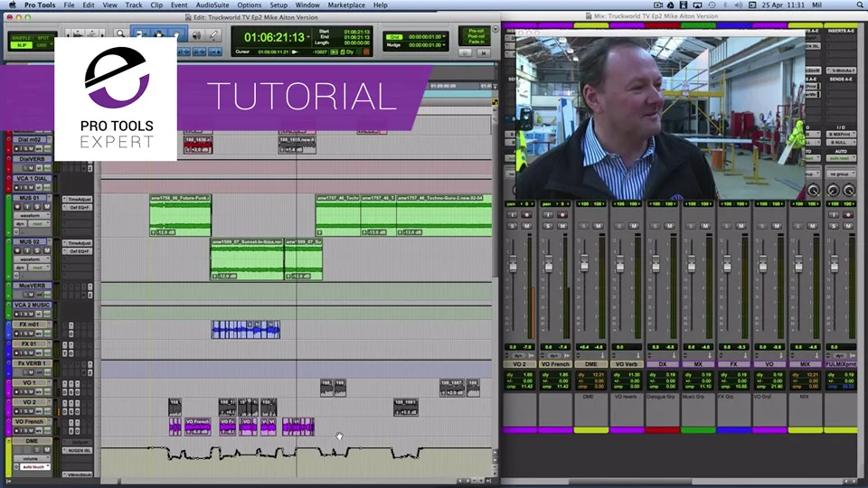Open the File menu
This screenshot has width=868, height=488.
point(69,5)
